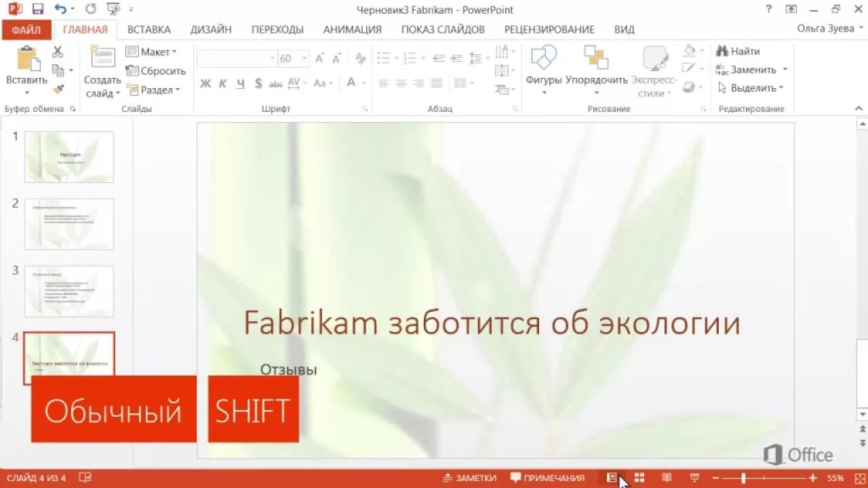Screen dimensions: 868x488
Task: Click the slide title Fabrikam заботится об экологии
Action: point(492,323)
